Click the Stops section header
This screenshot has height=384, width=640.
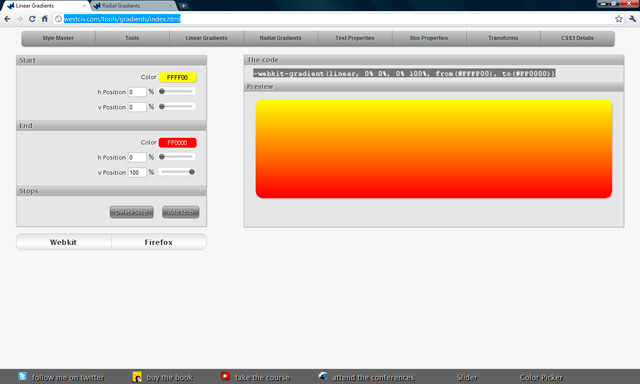(111, 191)
